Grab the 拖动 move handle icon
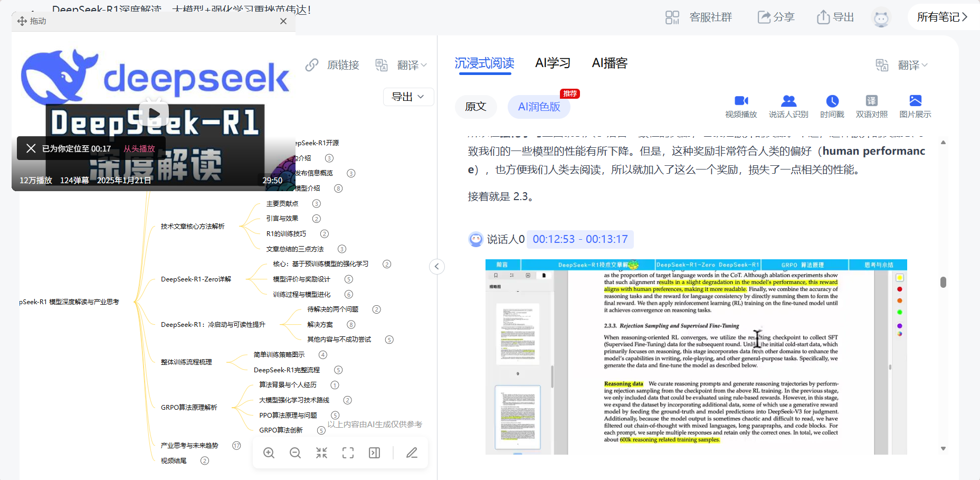The width and height of the screenshot is (980, 480). [x=22, y=21]
